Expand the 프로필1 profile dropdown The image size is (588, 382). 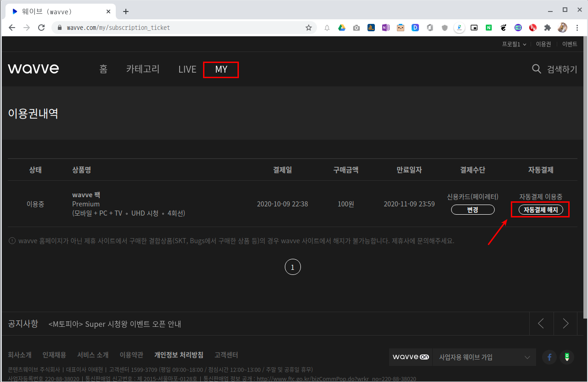click(x=514, y=44)
